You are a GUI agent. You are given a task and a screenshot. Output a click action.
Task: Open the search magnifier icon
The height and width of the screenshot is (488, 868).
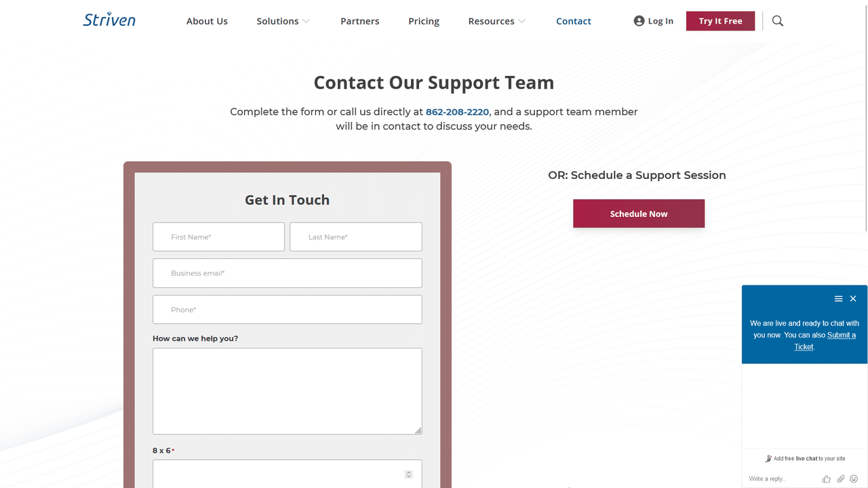[x=777, y=21]
